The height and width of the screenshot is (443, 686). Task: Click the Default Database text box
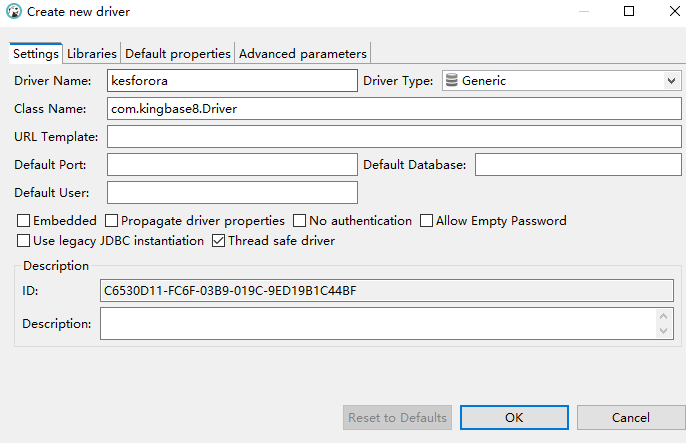click(577, 164)
